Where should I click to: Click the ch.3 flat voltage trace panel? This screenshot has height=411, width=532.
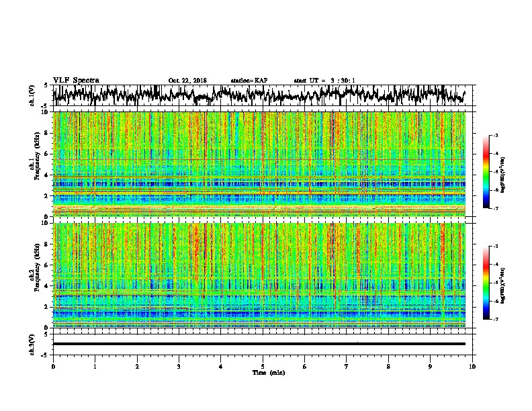pos(264,345)
